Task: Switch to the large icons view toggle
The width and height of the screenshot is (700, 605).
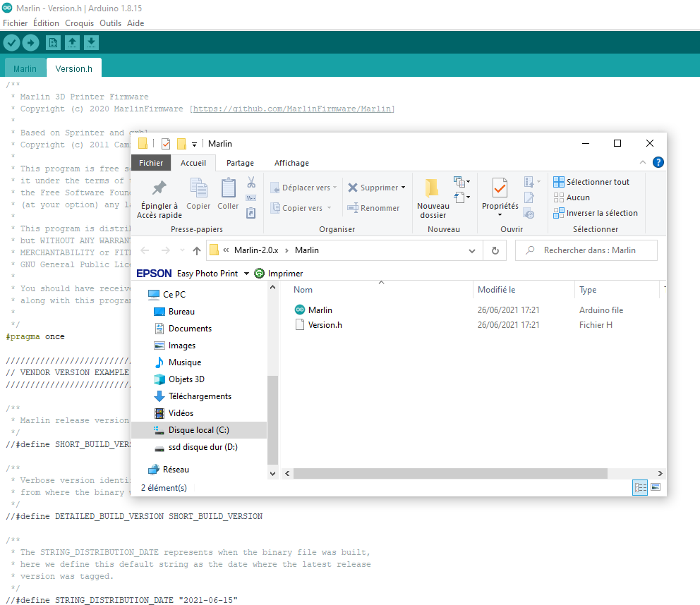Action: coord(656,487)
